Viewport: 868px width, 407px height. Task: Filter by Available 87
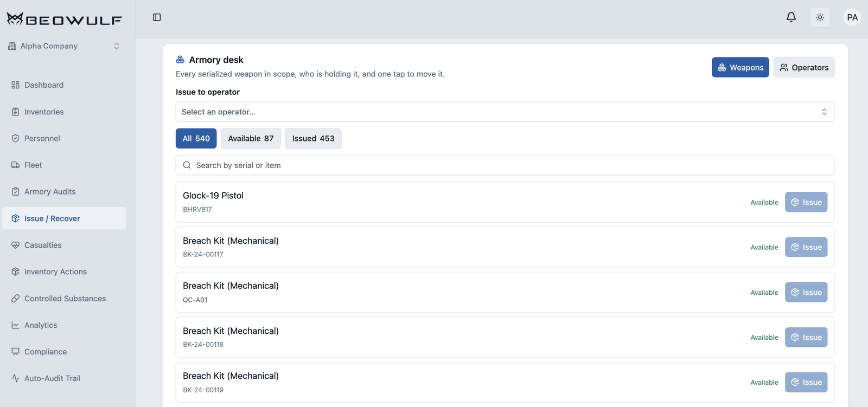251,138
